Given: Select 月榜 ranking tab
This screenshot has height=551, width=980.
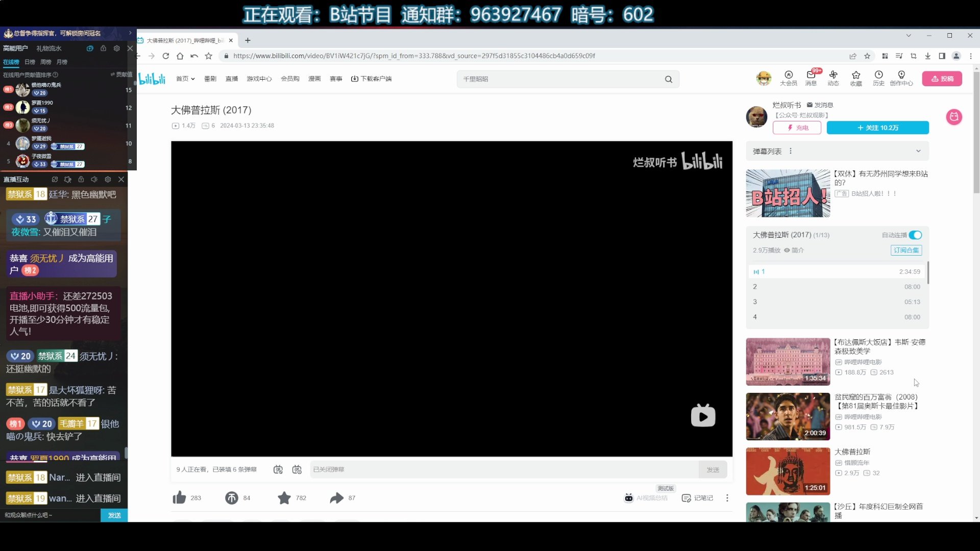Looking at the screenshot, I should point(62,62).
